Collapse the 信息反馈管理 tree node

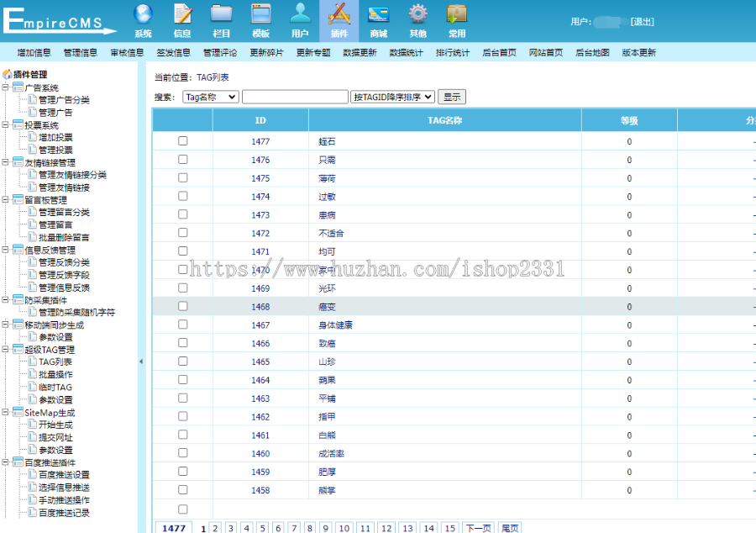[x=5, y=250]
